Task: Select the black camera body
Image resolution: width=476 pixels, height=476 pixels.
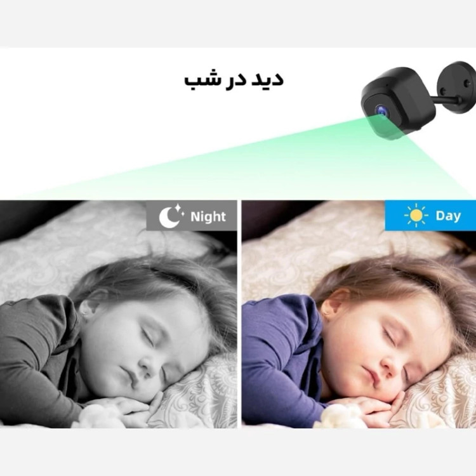Action: (x=399, y=103)
